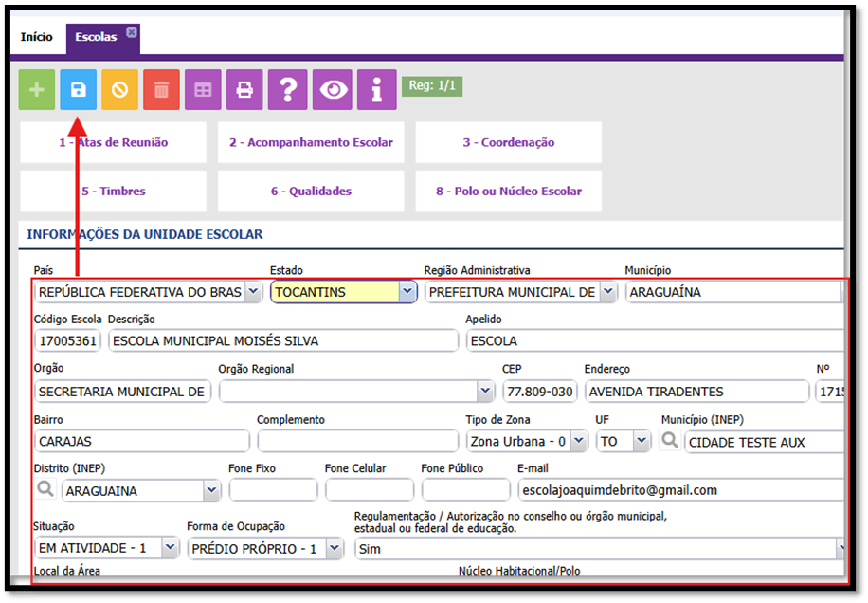This screenshot has height=603, width=868.
Task: Open help with the question mark icon
Action: (x=288, y=90)
